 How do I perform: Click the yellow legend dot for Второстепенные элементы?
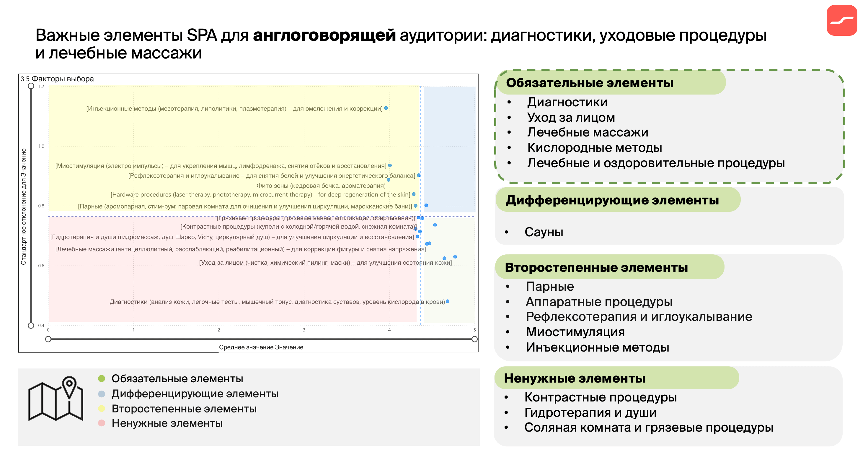tap(102, 409)
